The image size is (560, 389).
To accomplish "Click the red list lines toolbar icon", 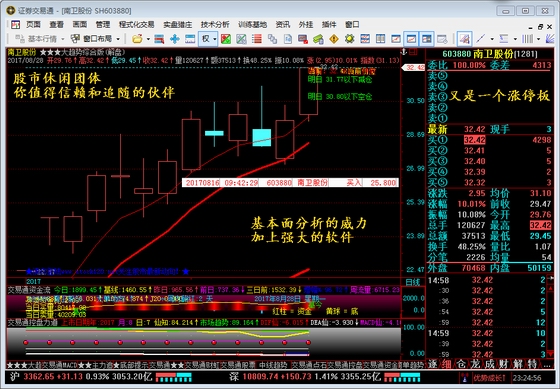I will pyautogui.click(x=256, y=39).
